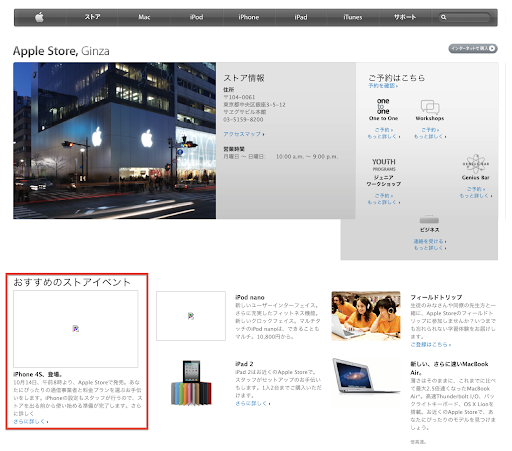Click the Apple logo in navigation bar

tap(40, 17)
